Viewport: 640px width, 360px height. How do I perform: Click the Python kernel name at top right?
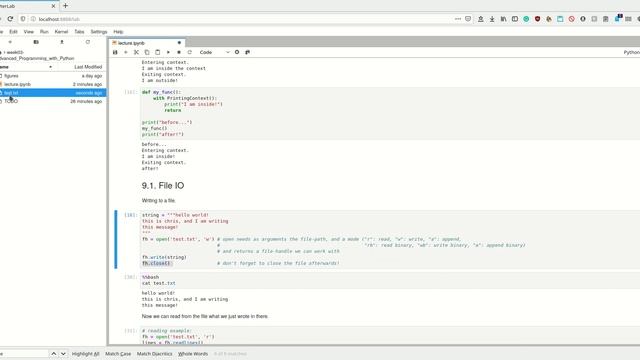click(x=631, y=52)
